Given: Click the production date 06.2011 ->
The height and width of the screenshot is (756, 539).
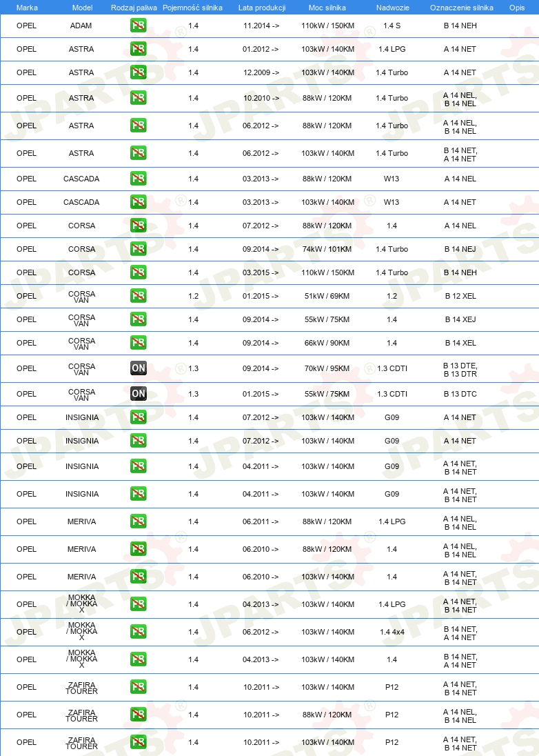Looking at the screenshot, I should pyautogui.click(x=261, y=521).
